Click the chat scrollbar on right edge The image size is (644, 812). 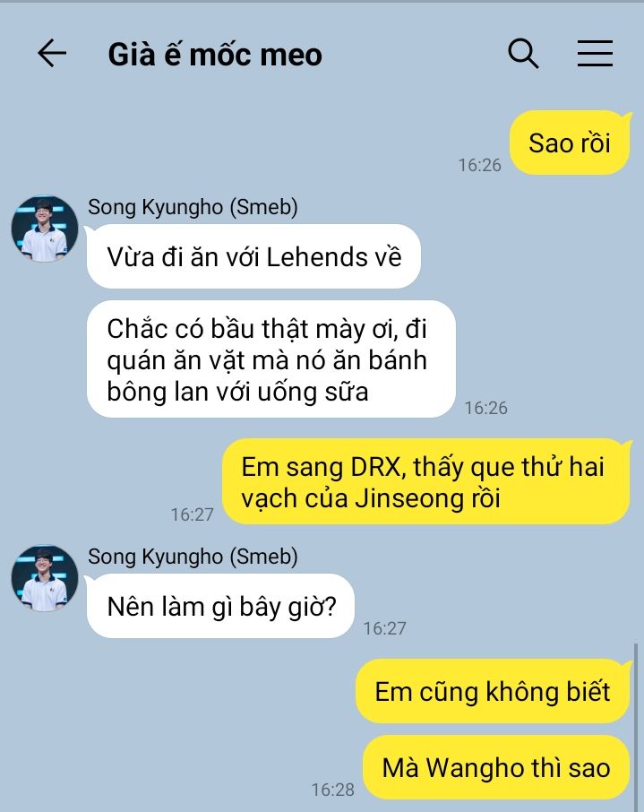636,725
